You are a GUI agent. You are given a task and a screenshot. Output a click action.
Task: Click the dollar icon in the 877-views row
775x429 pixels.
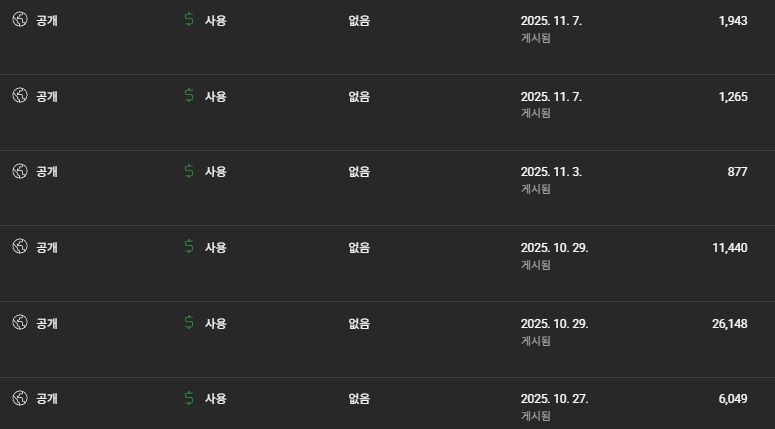point(189,171)
